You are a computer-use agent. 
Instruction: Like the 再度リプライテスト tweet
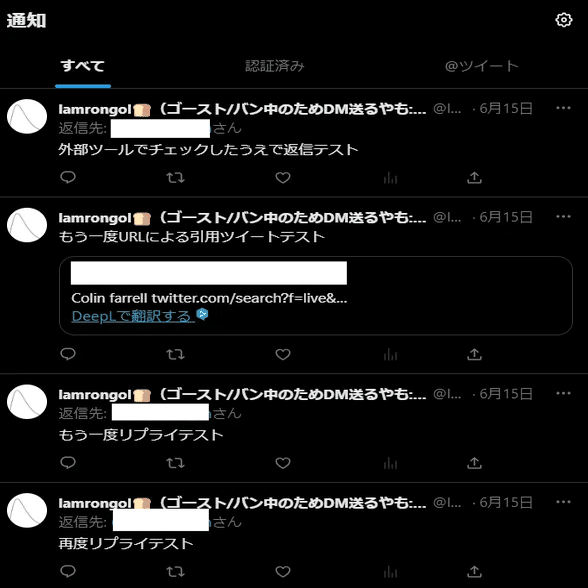(x=283, y=572)
